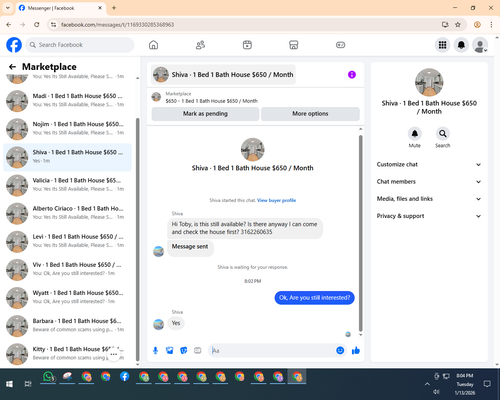500x400 pixels.
Task: Click the message input field Aa
Action: click(273, 350)
